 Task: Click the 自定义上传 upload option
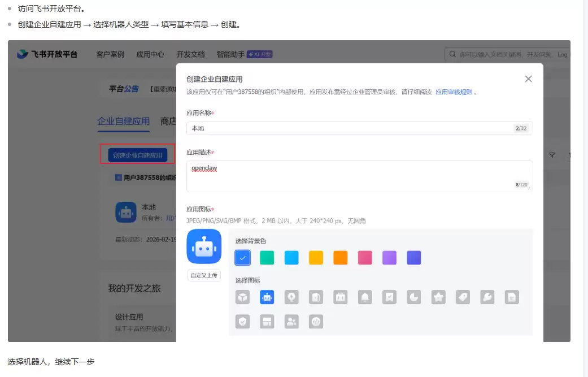click(x=204, y=275)
